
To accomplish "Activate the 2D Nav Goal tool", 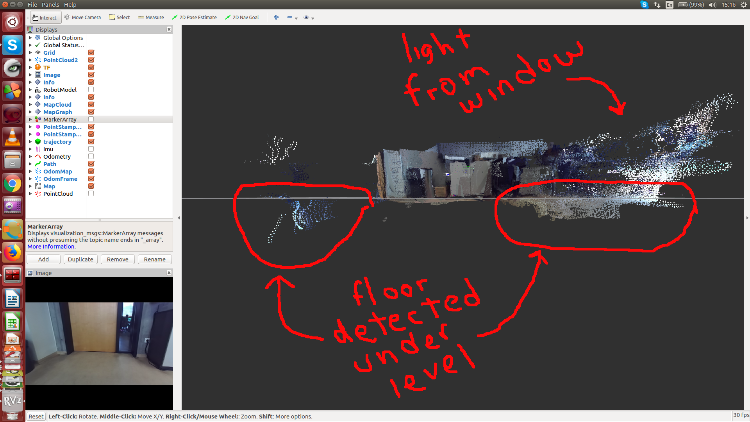I will [x=242, y=17].
